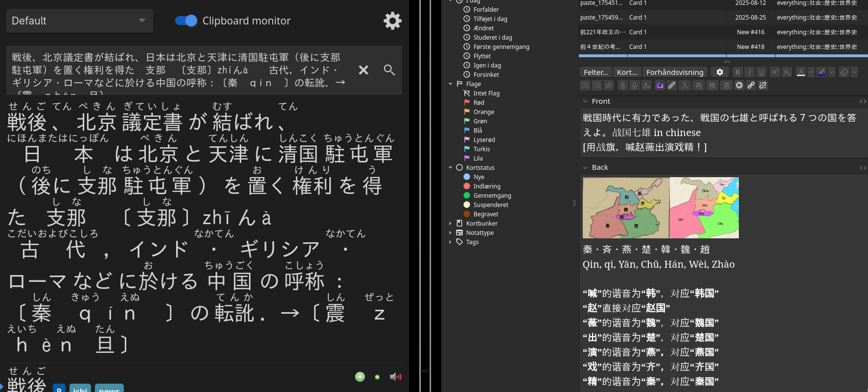This screenshot has height=392, width=868.
Task: Expand the Kortbunker tree section
Action: 451,224
